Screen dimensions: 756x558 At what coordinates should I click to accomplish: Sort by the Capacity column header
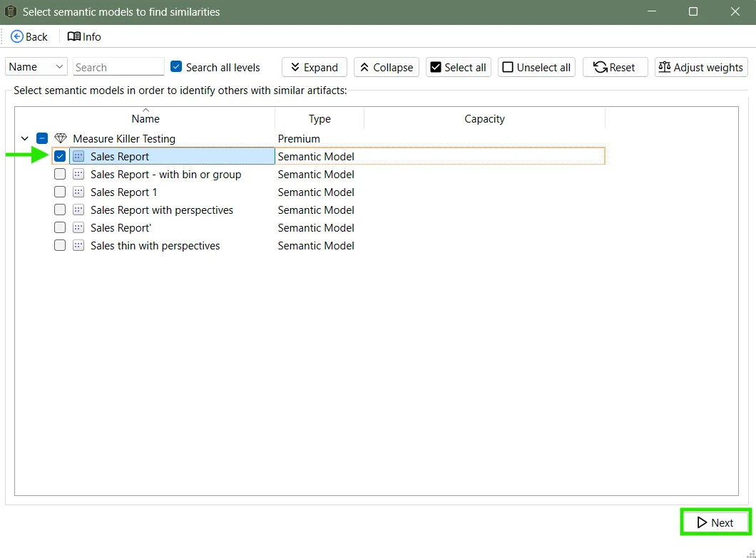[484, 118]
